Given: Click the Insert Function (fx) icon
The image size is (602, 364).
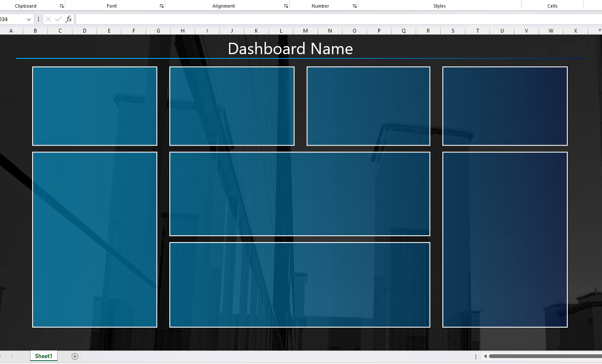Looking at the screenshot, I should (x=68, y=19).
